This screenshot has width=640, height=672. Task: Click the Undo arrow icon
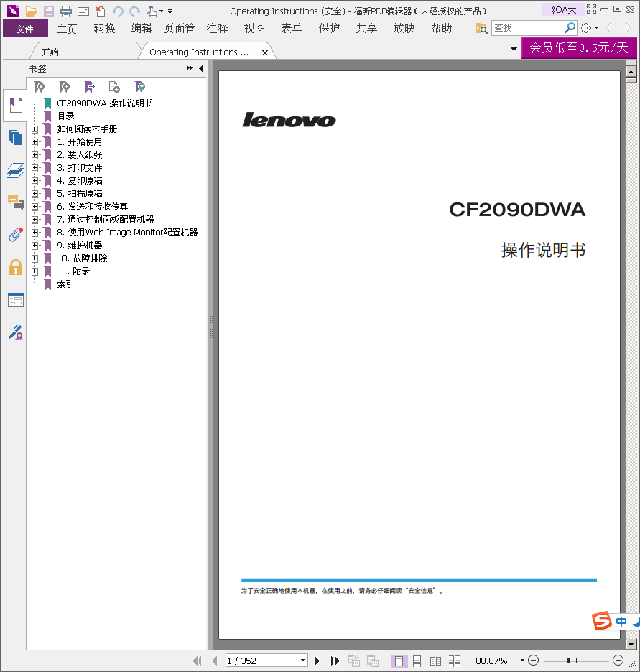(118, 11)
